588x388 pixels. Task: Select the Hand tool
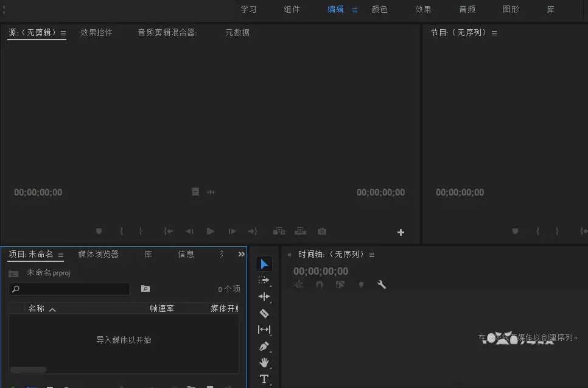point(264,362)
